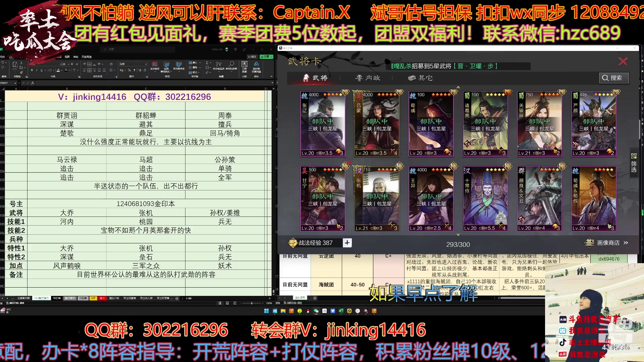The width and height of the screenshot is (644, 362).
Task: Click the Insert Function fx icon
Action: [33, 83]
